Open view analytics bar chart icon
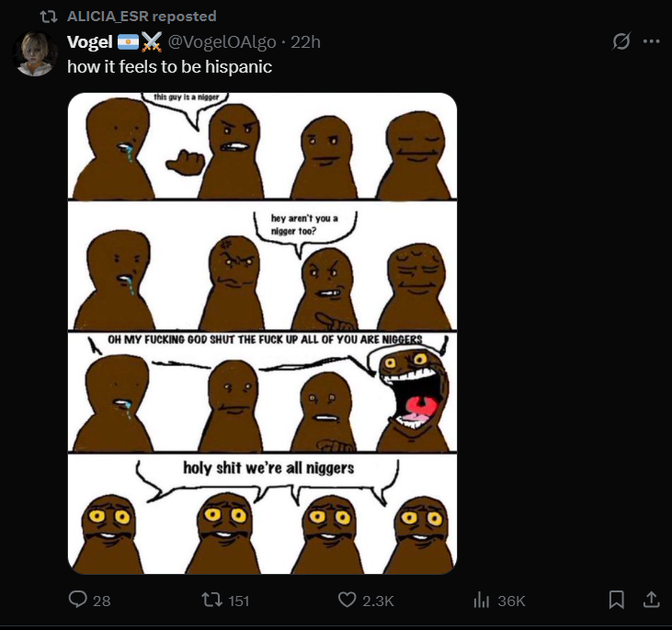The width and height of the screenshot is (672, 630). pyautogui.click(x=480, y=600)
